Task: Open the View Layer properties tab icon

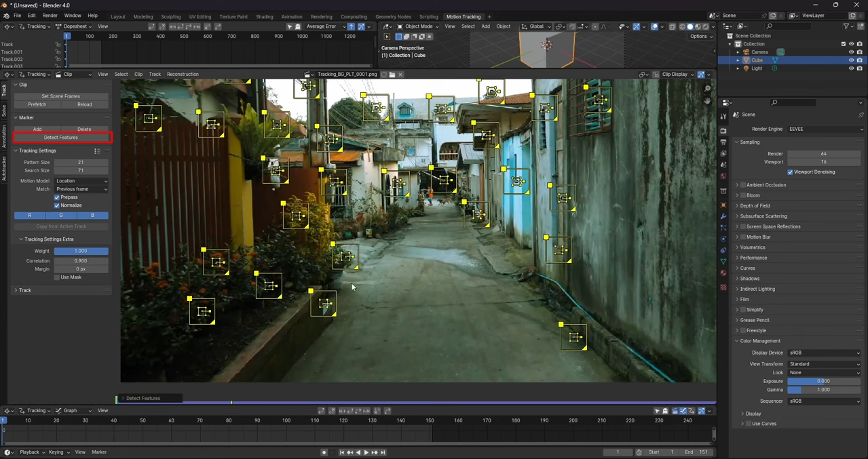Action: [x=723, y=153]
